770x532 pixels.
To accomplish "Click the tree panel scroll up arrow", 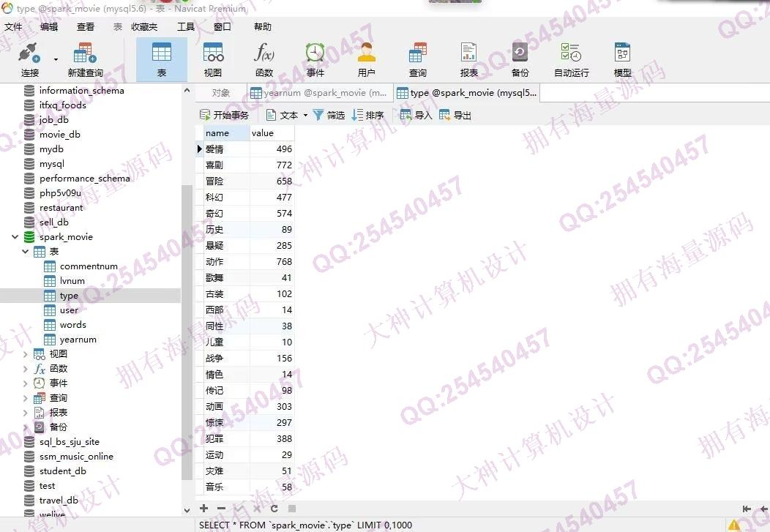I will [x=187, y=90].
